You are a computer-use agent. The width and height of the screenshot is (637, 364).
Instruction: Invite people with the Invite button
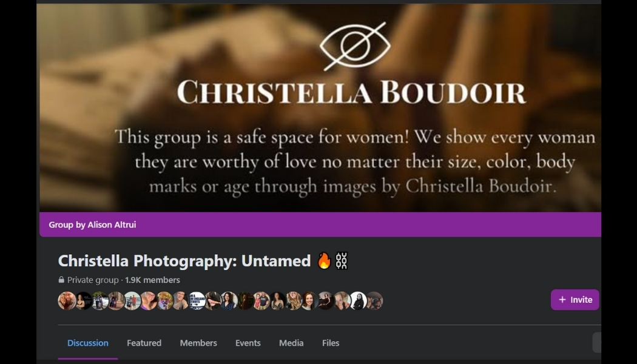click(575, 300)
